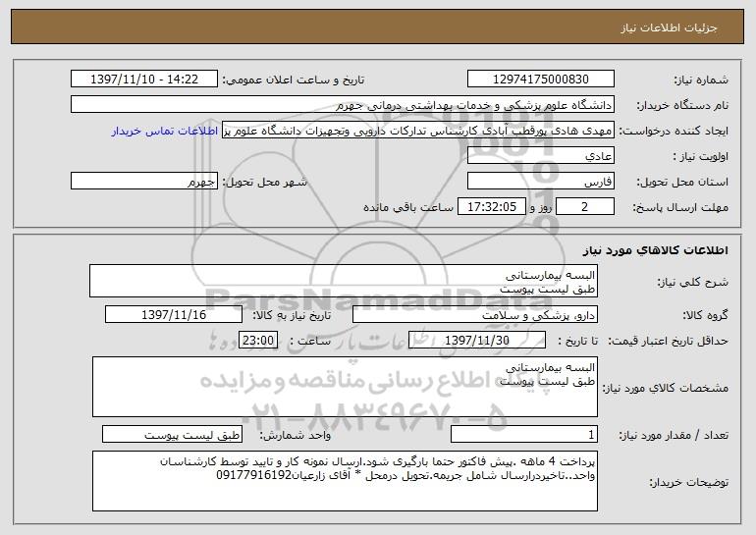Click the buyer notes text area with 09177916192
The height and width of the screenshot is (535, 756).
(345, 481)
